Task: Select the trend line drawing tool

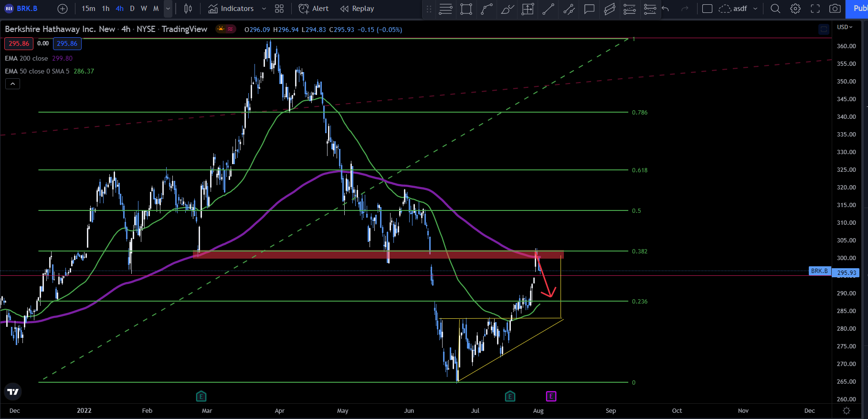Action: click(x=548, y=9)
